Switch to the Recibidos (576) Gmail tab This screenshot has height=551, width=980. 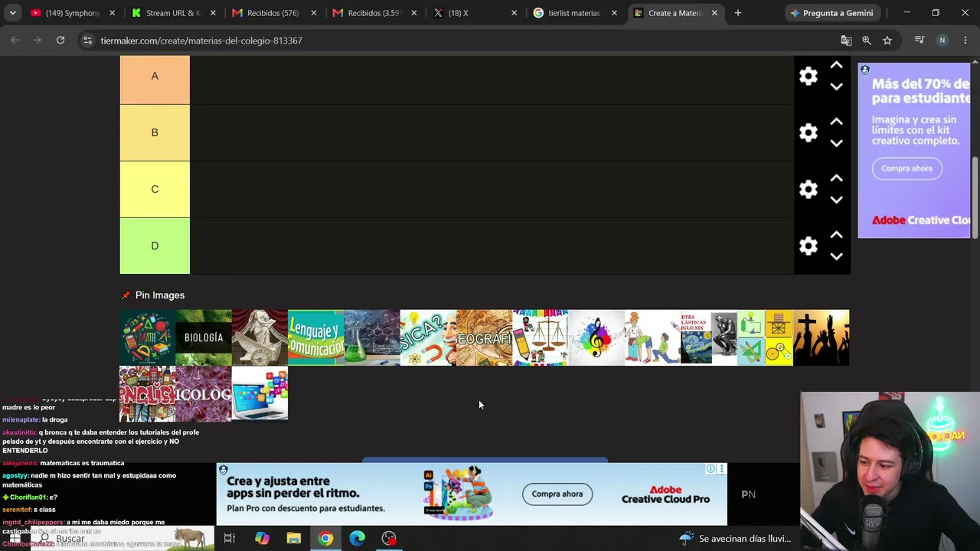[x=273, y=13]
